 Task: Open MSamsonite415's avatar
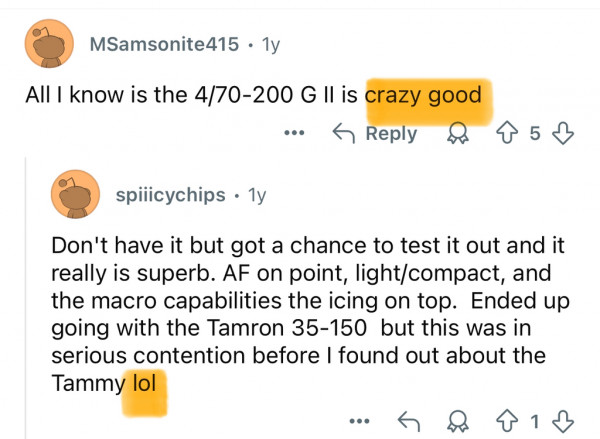[46, 45]
